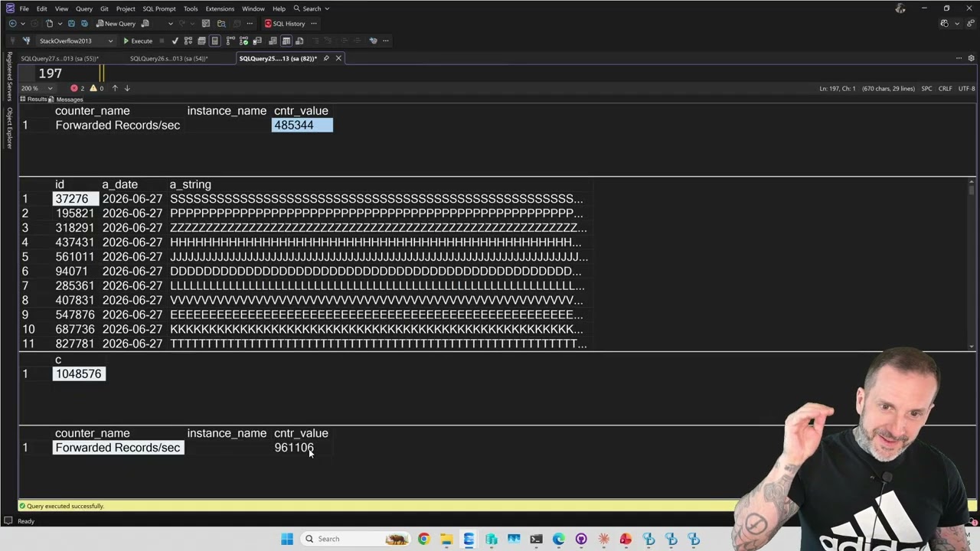Viewport: 980px width, 551px height.
Task: Click the Display Estimated Execution Plan icon
Action: click(x=188, y=41)
